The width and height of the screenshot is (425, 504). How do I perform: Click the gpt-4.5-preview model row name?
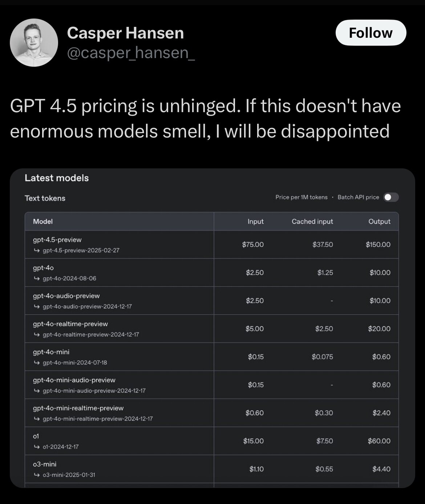coord(57,240)
